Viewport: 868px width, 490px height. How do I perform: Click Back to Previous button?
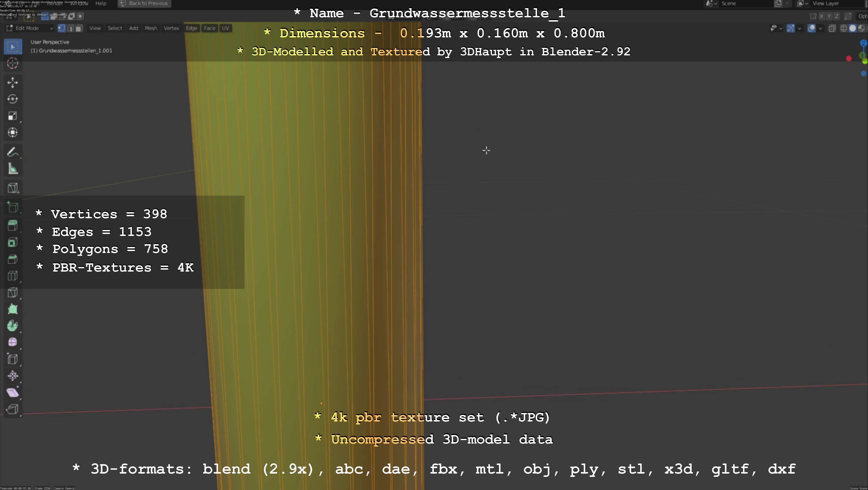coord(144,3)
